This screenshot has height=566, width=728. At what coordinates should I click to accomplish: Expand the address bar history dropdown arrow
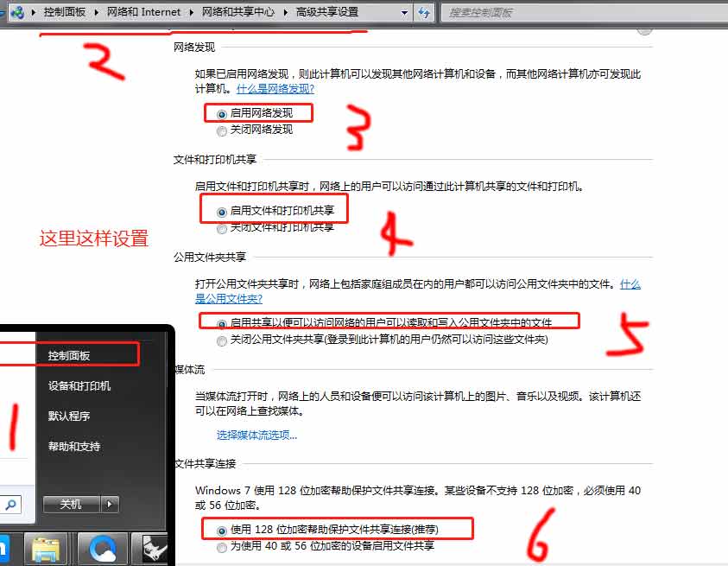tap(405, 12)
